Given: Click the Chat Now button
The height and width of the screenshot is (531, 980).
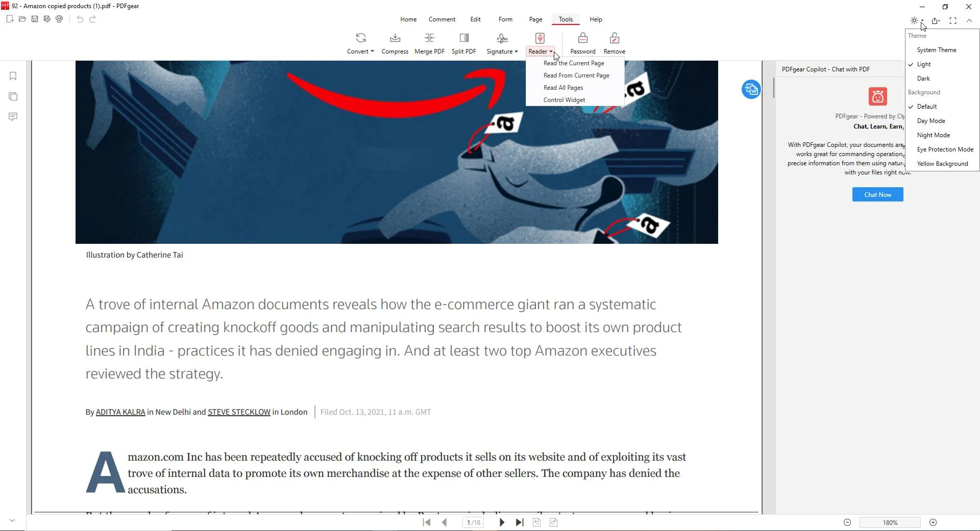Looking at the screenshot, I should click(877, 194).
